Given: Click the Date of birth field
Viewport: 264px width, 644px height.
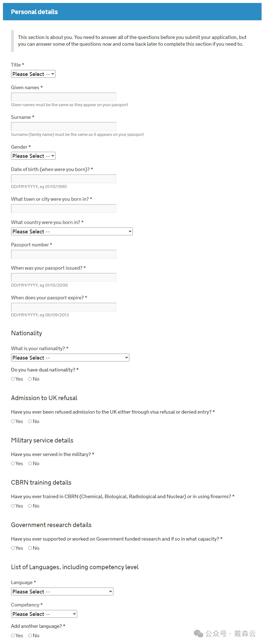Looking at the screenshot, I should (64, 179).
